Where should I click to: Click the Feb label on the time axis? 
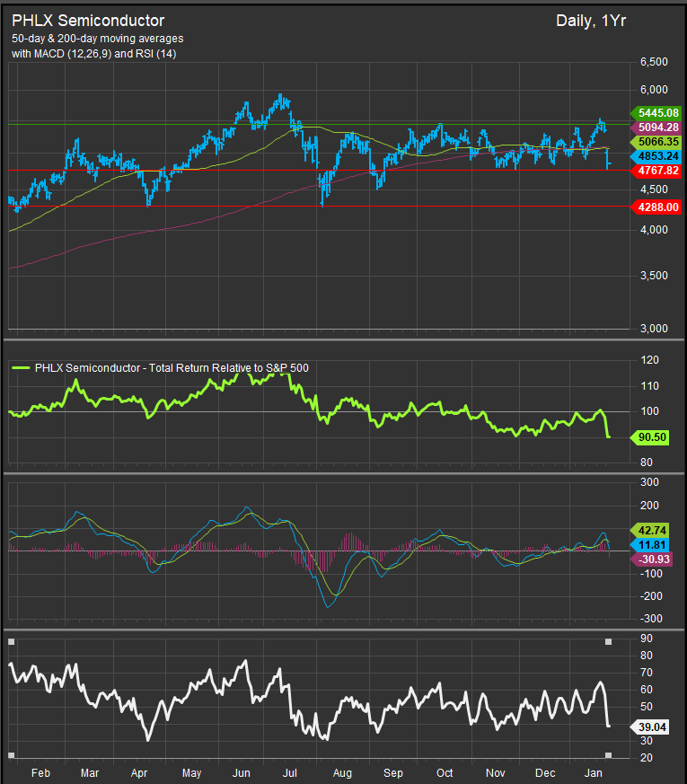click(40, 773)
